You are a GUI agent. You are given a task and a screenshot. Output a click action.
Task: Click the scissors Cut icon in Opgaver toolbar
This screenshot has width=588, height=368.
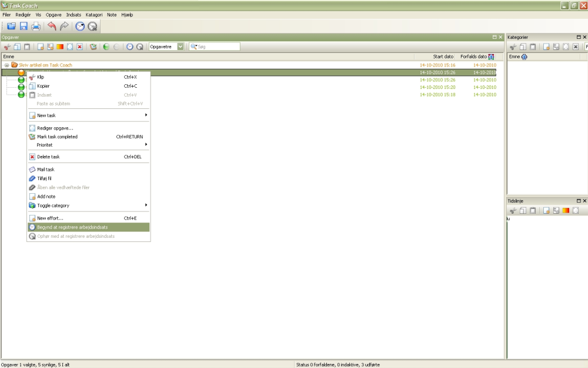coord(6,47)
